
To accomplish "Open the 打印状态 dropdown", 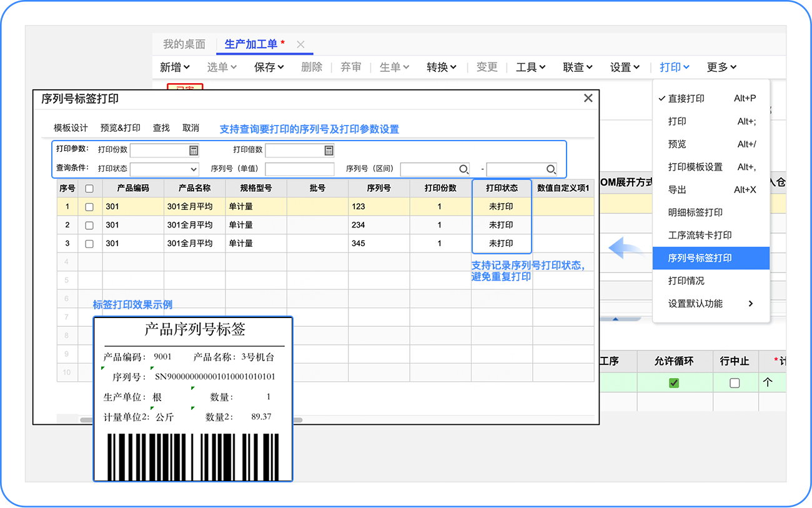I will click(x=164, y=169).
